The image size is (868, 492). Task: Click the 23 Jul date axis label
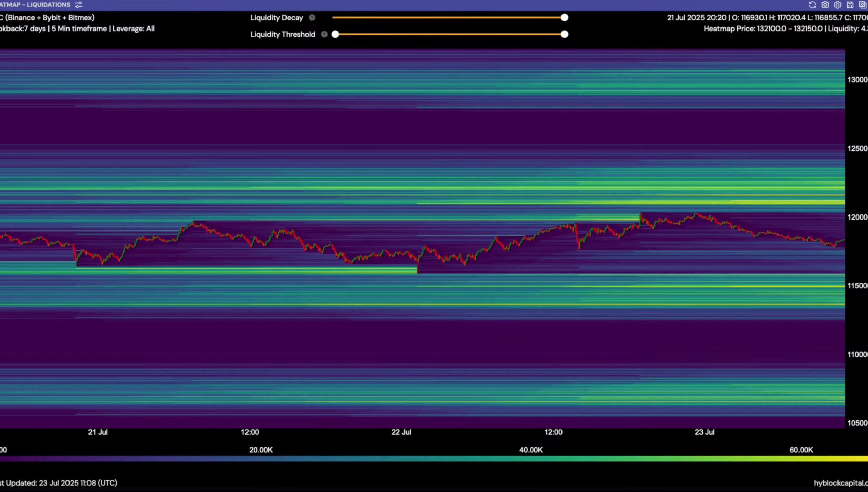click(705, 432)
